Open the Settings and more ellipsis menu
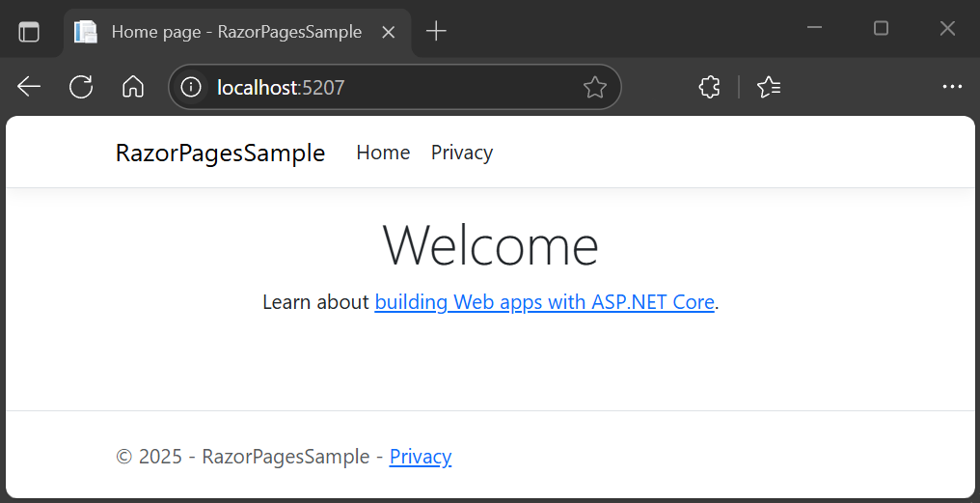This screenshot has width=980, height=503. click(952, 87)
